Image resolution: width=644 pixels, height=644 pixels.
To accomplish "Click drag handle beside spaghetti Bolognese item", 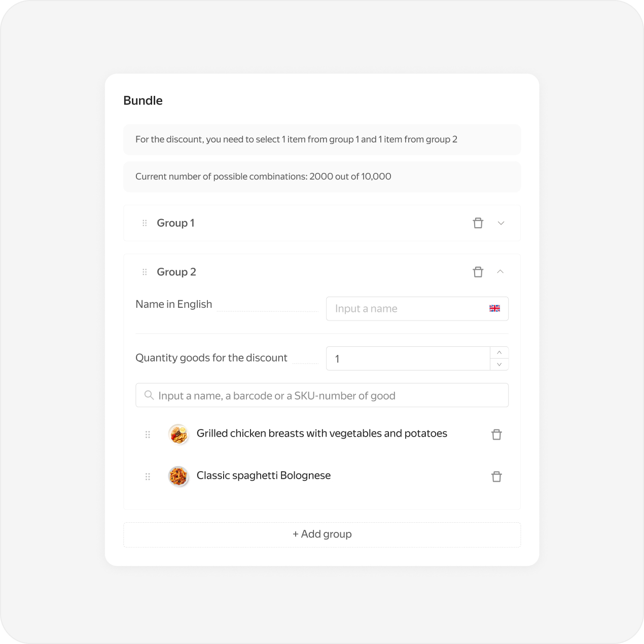I will [148, 477].
